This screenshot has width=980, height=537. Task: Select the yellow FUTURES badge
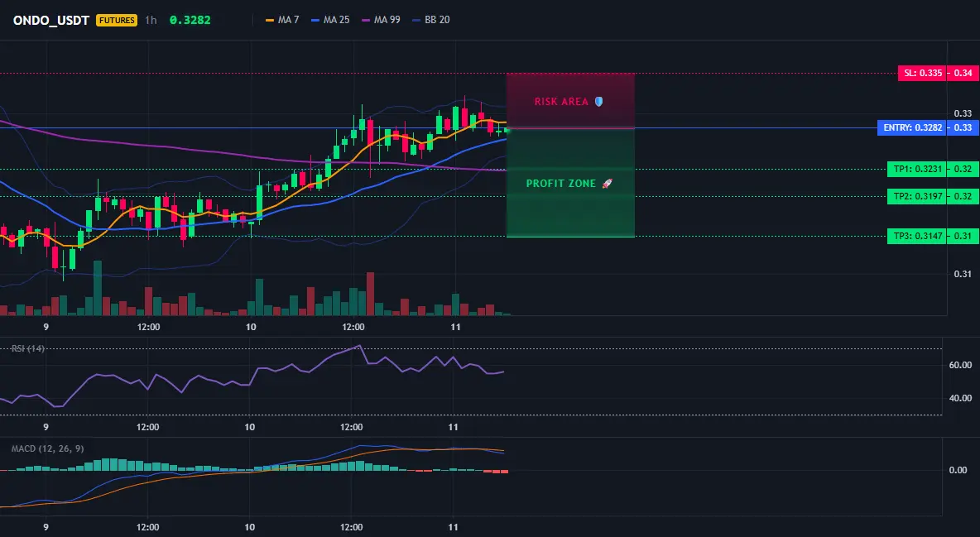click(116, 20)
